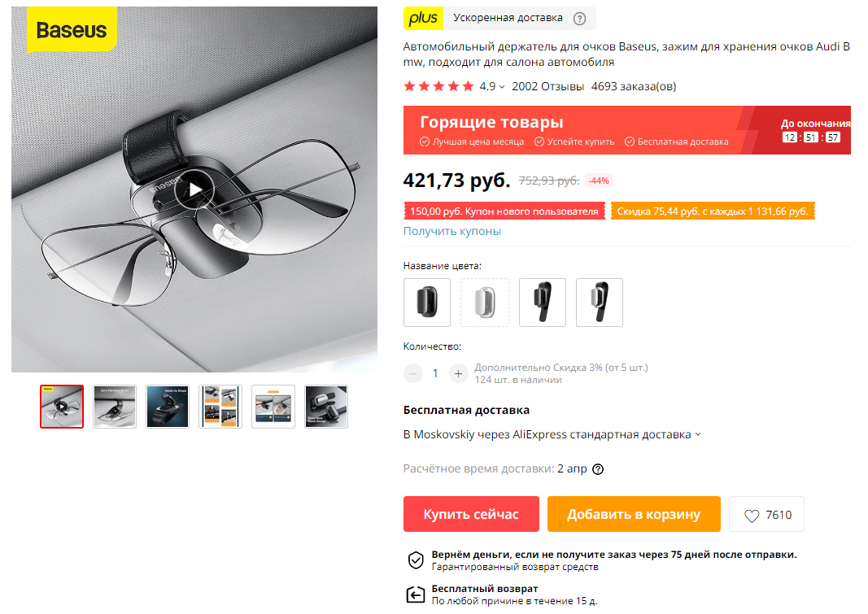868x614 pixels.
Task: Select the silver clip color variant
Action: [x=484, y=302]
